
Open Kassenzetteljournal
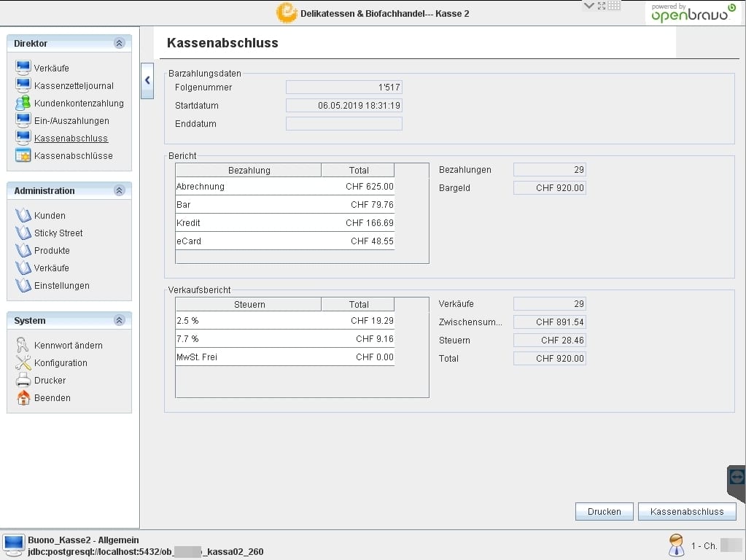(x=74, y=85)
